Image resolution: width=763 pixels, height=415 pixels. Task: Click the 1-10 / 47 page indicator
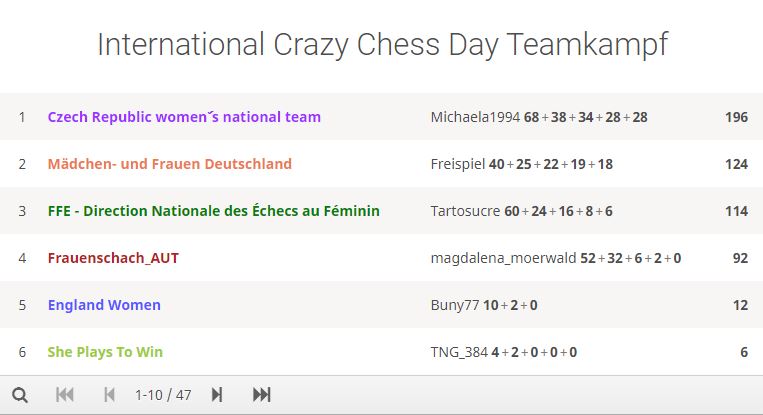click(163, 395)
